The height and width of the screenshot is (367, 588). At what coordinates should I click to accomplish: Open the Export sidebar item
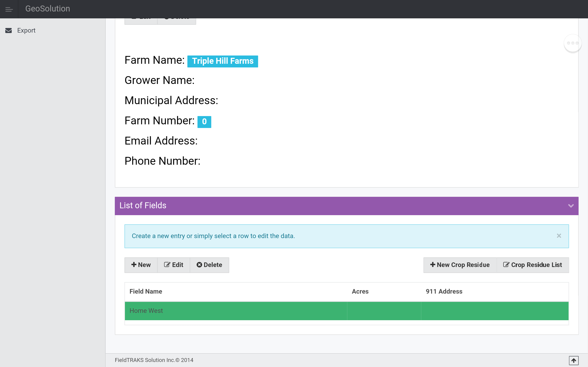click(x=26, y=30)
